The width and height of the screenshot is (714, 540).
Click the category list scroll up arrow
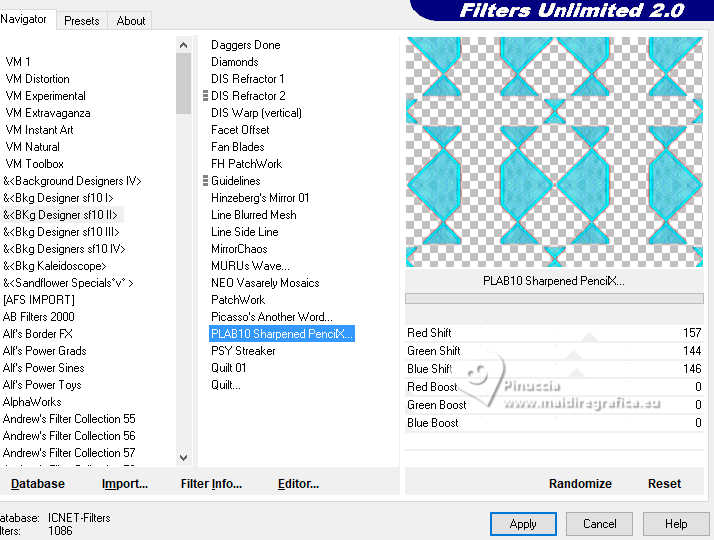click(x=184, y=45)
